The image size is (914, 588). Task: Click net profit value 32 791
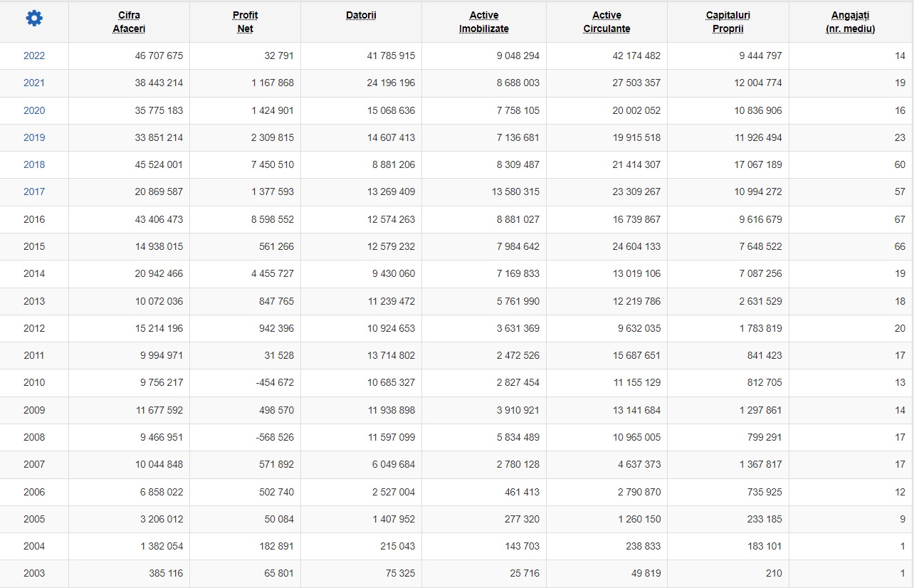pos(278,56)
